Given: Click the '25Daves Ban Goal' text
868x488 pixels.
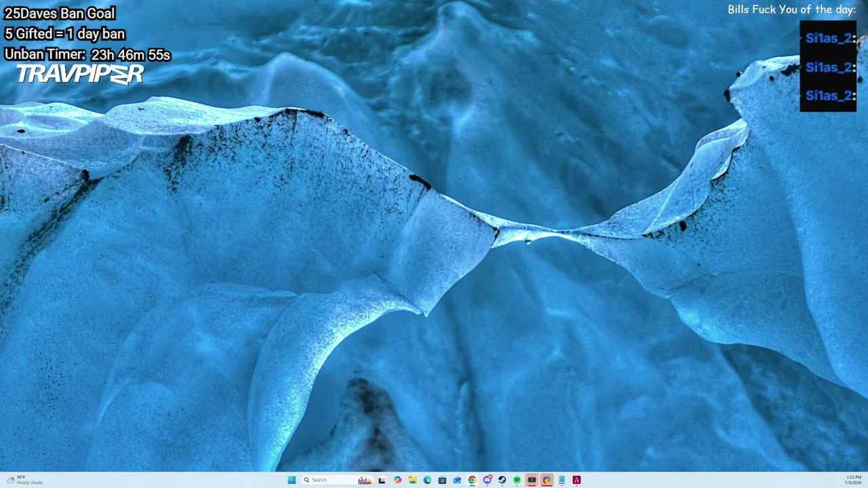Looking at the screenshot, I should point(60,13).
